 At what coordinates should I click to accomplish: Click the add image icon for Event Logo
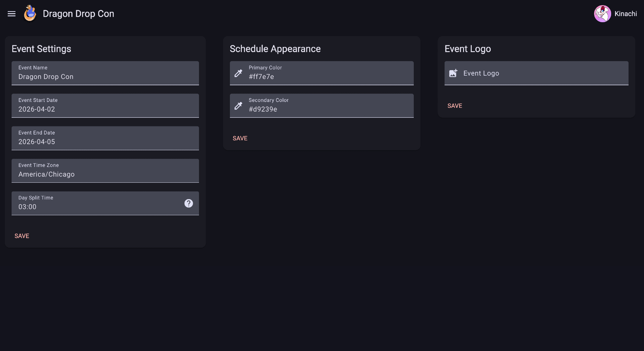(453, 73)
